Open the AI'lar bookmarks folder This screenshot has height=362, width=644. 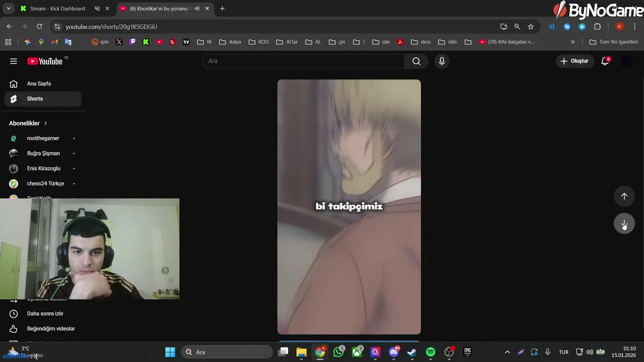[x=287, y=42]
